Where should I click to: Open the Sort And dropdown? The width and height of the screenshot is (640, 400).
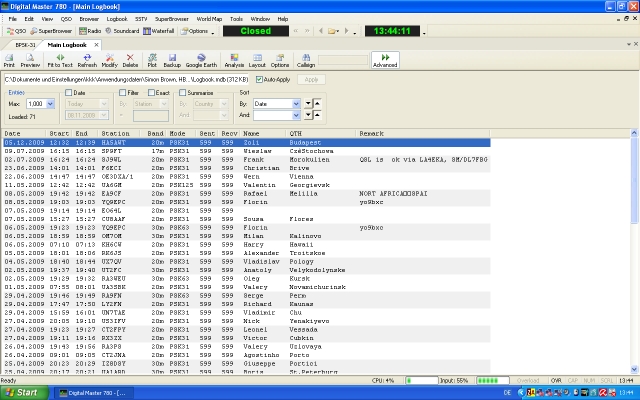[296, 115]
